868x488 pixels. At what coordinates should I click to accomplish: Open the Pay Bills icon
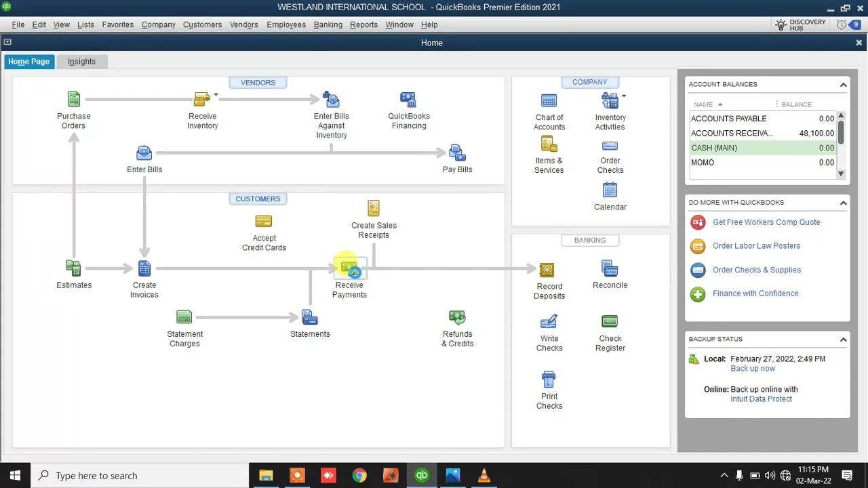click(457, 153)
